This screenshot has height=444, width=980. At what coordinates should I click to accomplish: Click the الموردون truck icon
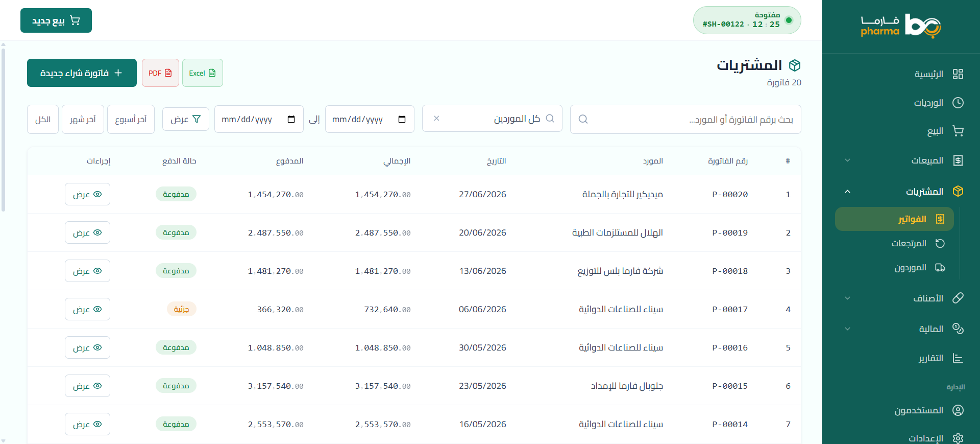pyautogui.click(x=940, y=267)
